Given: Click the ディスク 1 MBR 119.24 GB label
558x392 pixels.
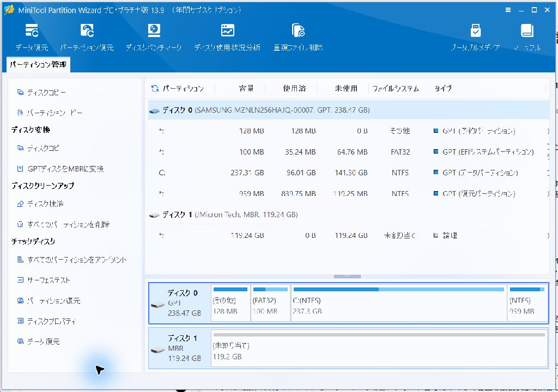Looking at the screenshot, I should [184, 348].
